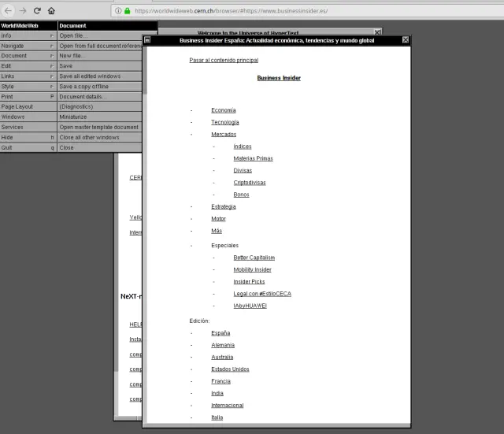The image size is (504, 434).
Task: Close the Welcome to HyperText window behind
Action: point(378,32)
